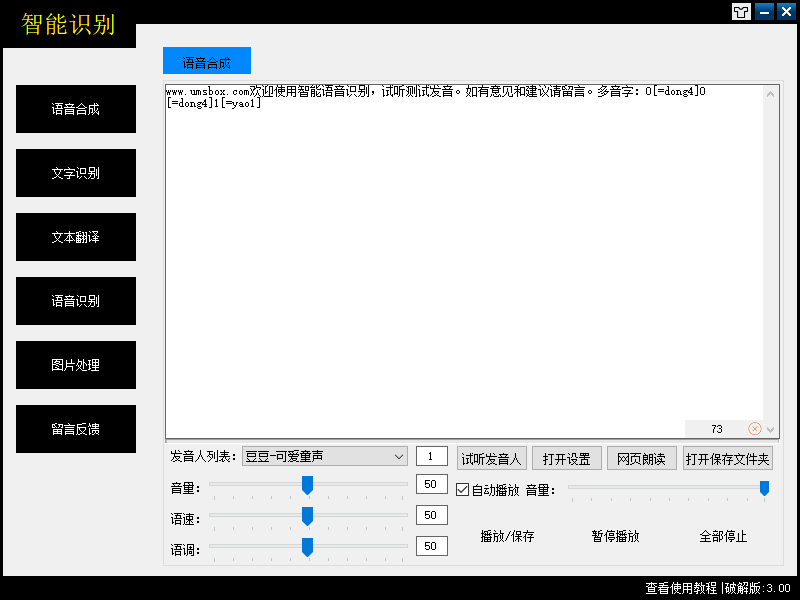Open the 留言反馈 feedback page
The image size is (800, 600).
75,429
